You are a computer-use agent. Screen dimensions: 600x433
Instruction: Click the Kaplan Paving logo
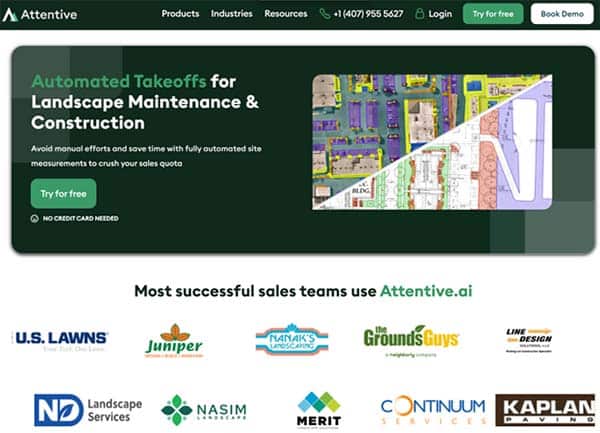[x=545, y=410]
